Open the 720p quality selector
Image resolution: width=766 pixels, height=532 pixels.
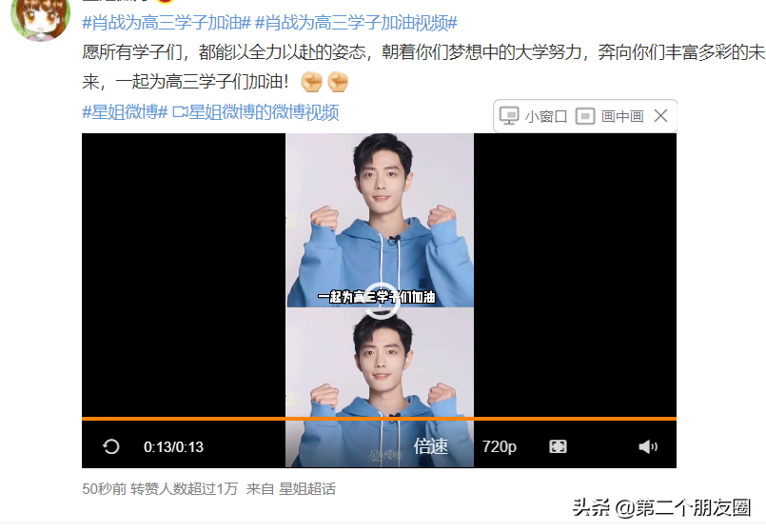(x=500, y=446)
